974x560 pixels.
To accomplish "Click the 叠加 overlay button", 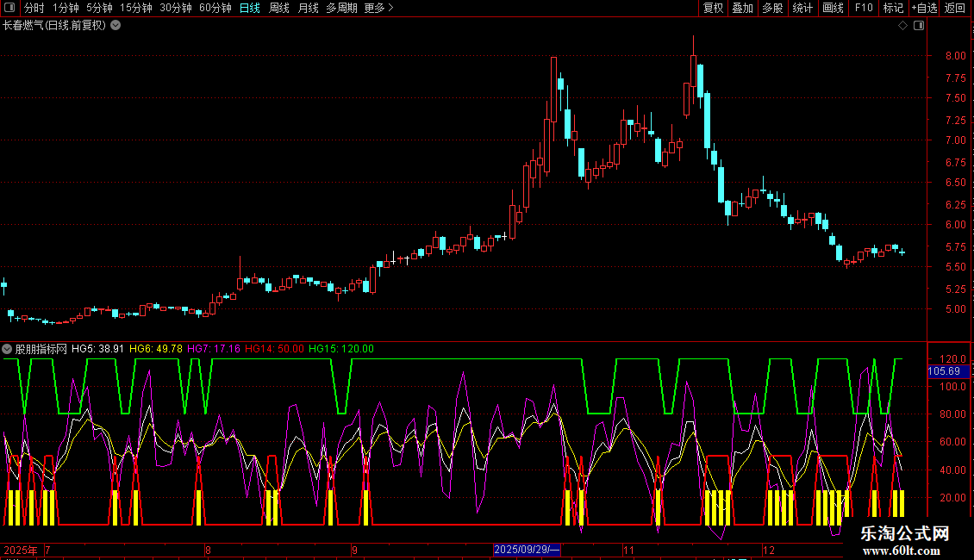I will [742, 8].
